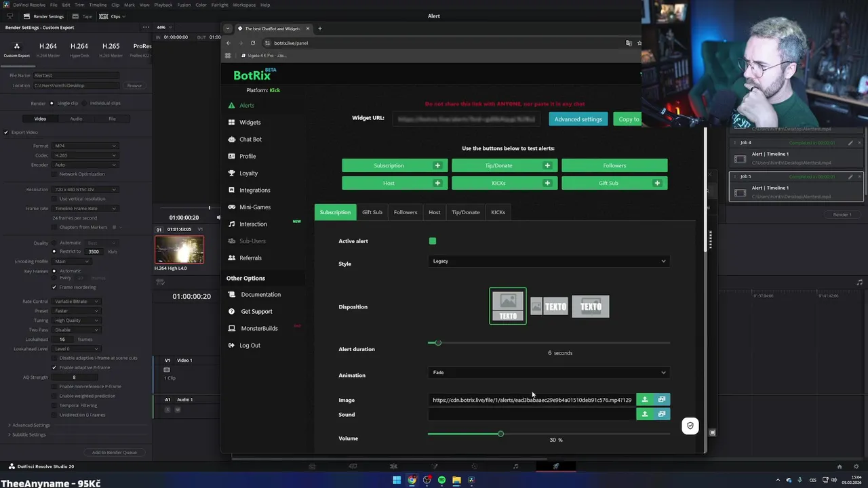Open Frame rate dropdown

click(x=85, y=208)
